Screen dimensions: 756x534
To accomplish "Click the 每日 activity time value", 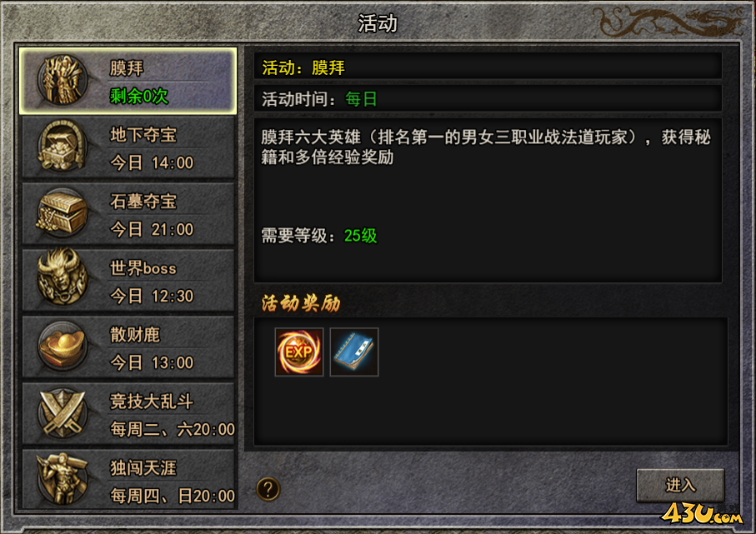I will pos(361,99).
